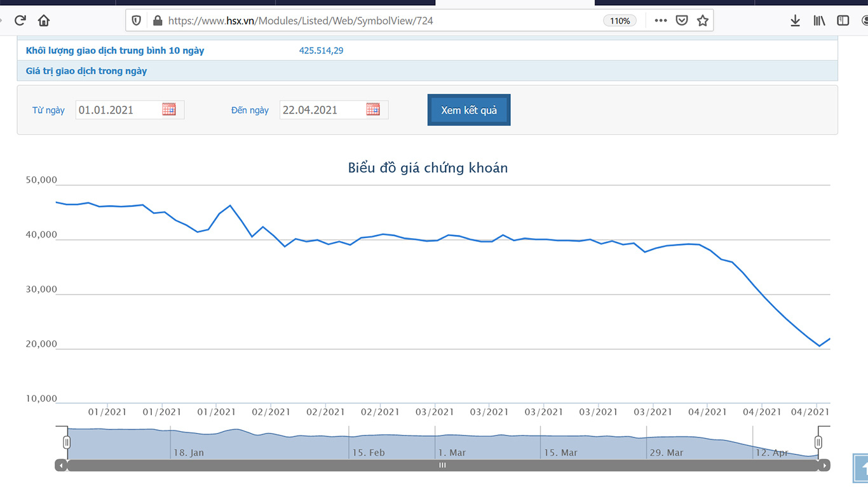Image resolution: width=868 pixels, height=487 pixels.
Task: Toggle the browser sidebar
Action: point(843,20)
